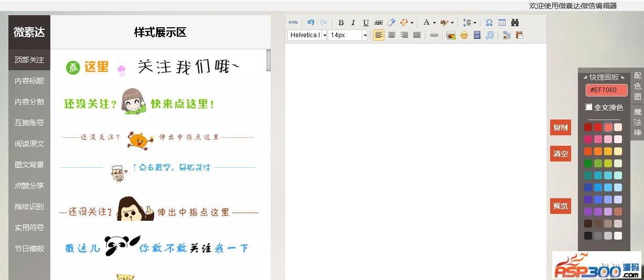Align text left
Screen dimensions: 644x280
click(x=379, y=35)
